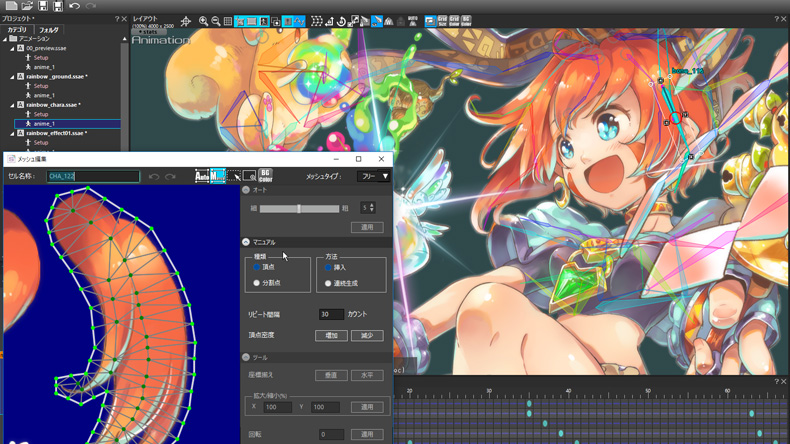Select Setup under rainbow_effect01.ssae
The image size is (790, 444).
pyautogui.click(x=41, y=143)
